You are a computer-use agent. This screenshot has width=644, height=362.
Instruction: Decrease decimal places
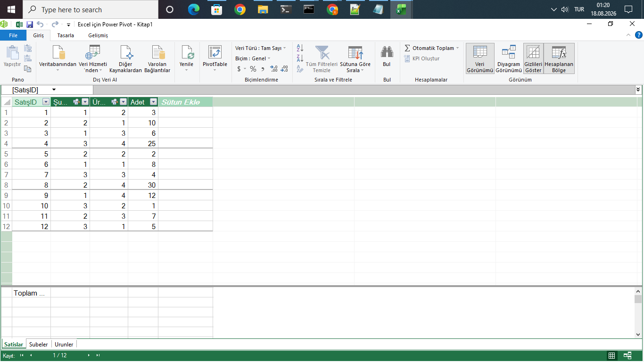point(284,69)
